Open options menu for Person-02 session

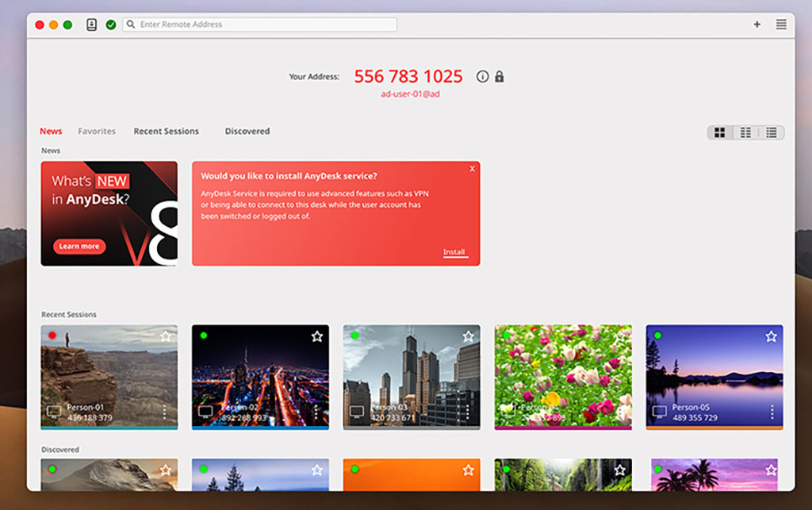(316, 412)
